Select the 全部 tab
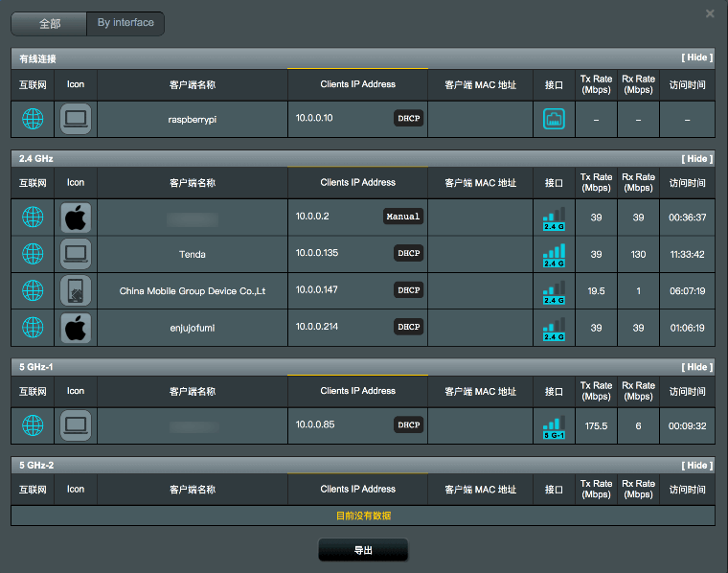This screenshot has height=573, width=728. 49,23
